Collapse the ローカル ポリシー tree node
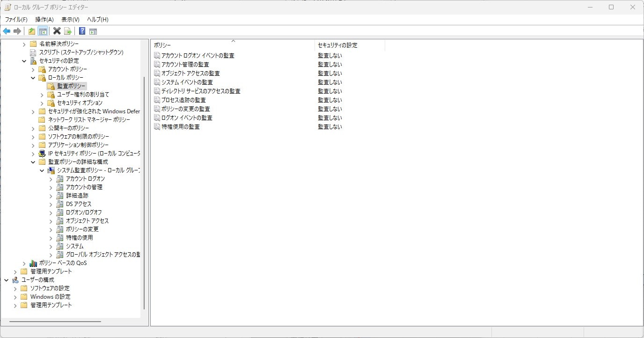Screen dimensions: 644x338 (x=33, y=78)
